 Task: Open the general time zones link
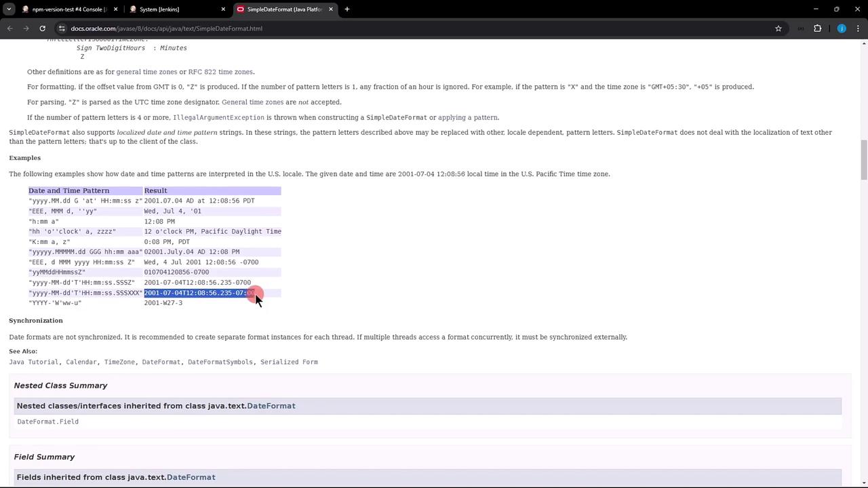click(146, 72)
